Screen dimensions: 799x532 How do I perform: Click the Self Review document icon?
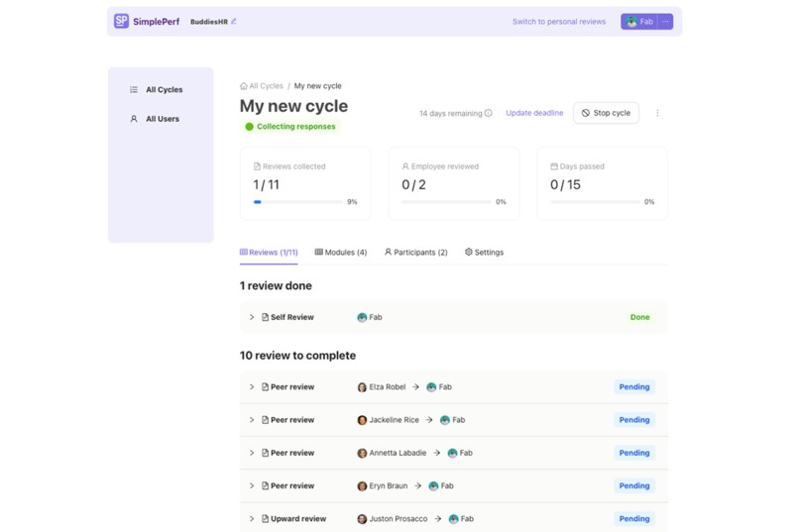tap(265, 317)
